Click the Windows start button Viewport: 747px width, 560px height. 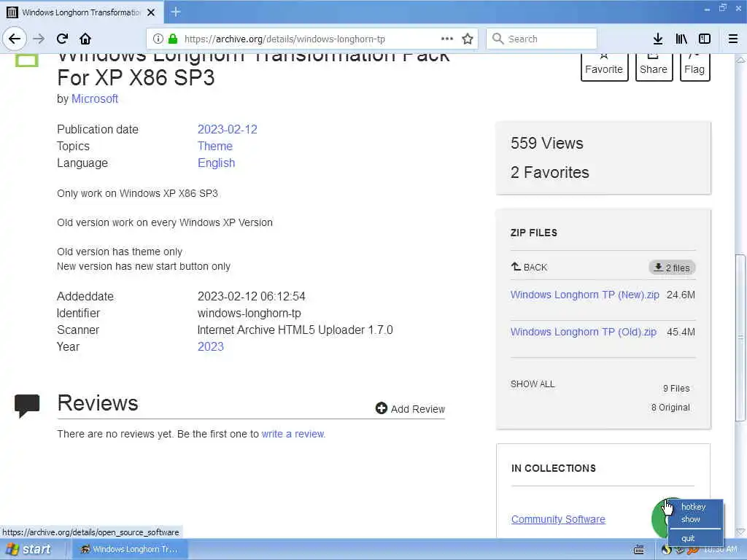(x=28, y=549)
